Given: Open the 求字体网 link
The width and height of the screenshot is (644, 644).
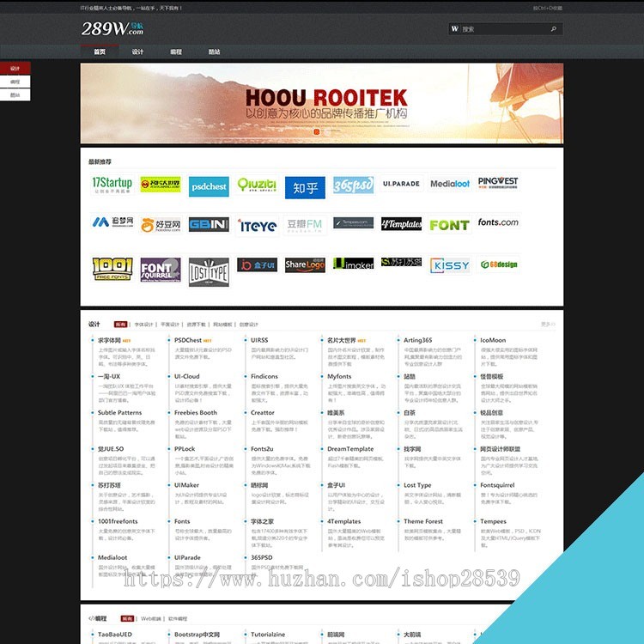Looking at the screenshot, I should tap(109, 341).
